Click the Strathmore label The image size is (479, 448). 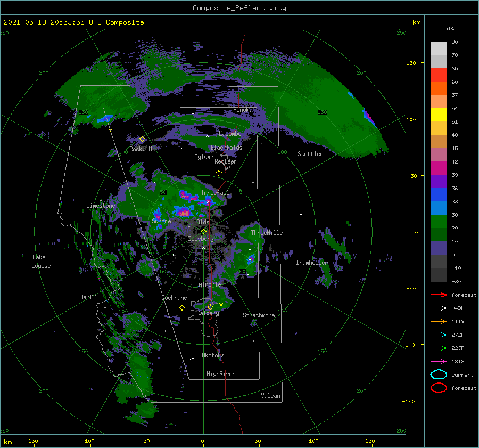259,315
